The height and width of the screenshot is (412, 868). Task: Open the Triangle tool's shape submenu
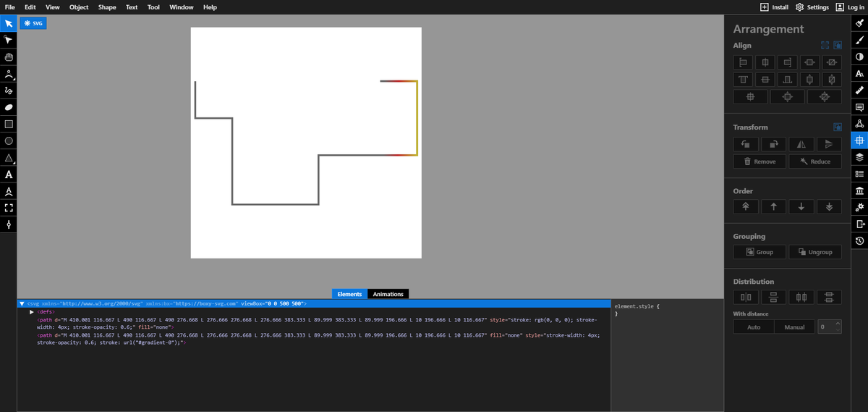click(9, 158)
